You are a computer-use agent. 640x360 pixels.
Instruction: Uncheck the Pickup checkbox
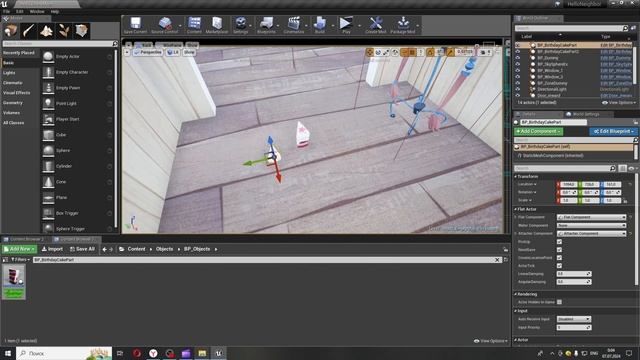tap(559, 242)
